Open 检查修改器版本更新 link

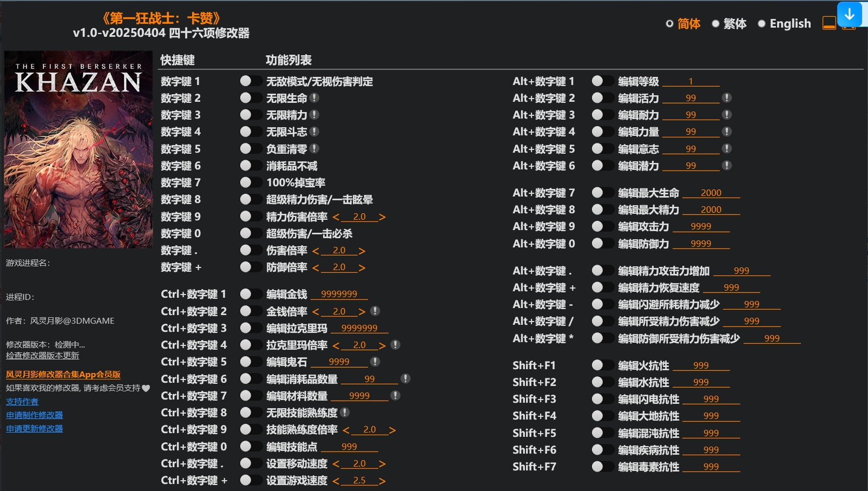[x=43, y=356]
